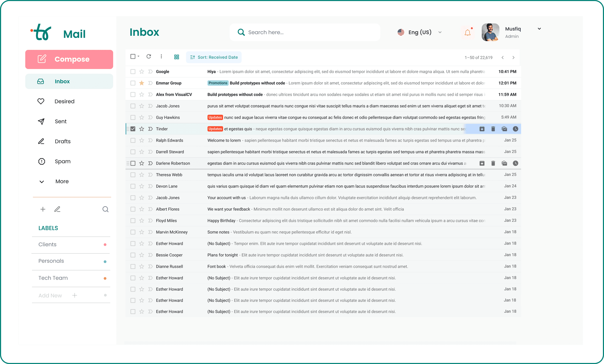Image resolution: width=604 pixels, height=364 pixels.
Task: Go to the previous page of emails
Action: [503, 57]
